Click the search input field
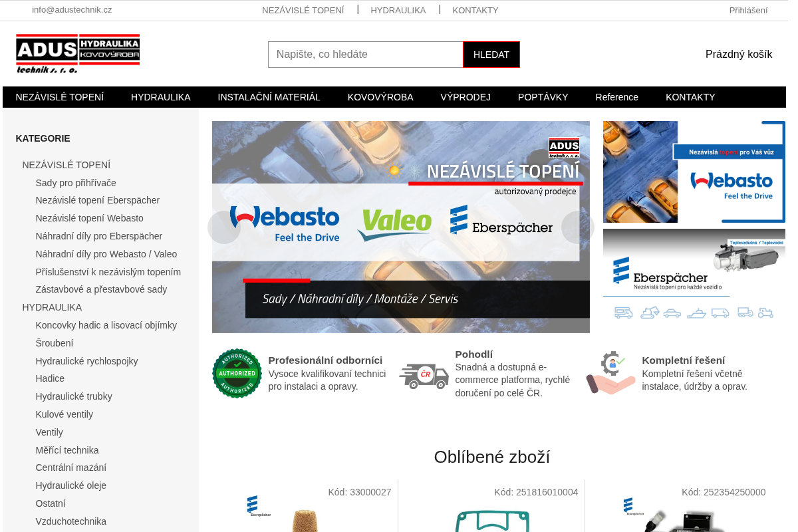Viewport: 798px width, 532px height. click(366, 55)
